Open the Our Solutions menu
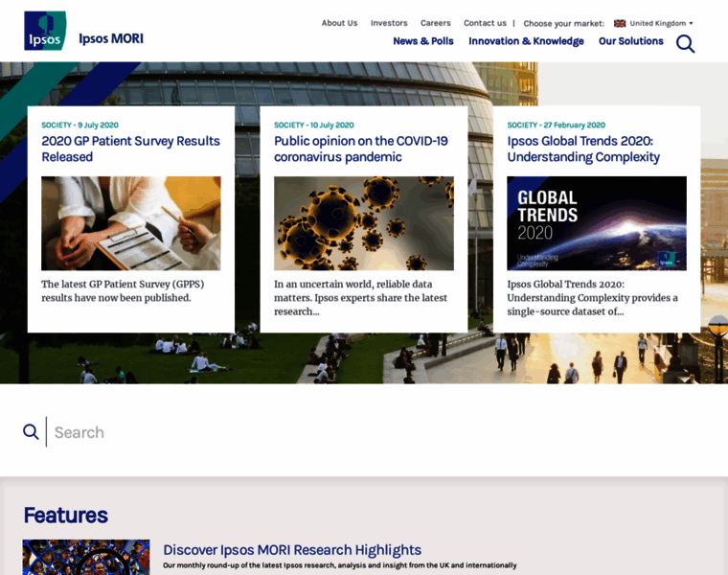The image size is (728, 575). [631, 41]
